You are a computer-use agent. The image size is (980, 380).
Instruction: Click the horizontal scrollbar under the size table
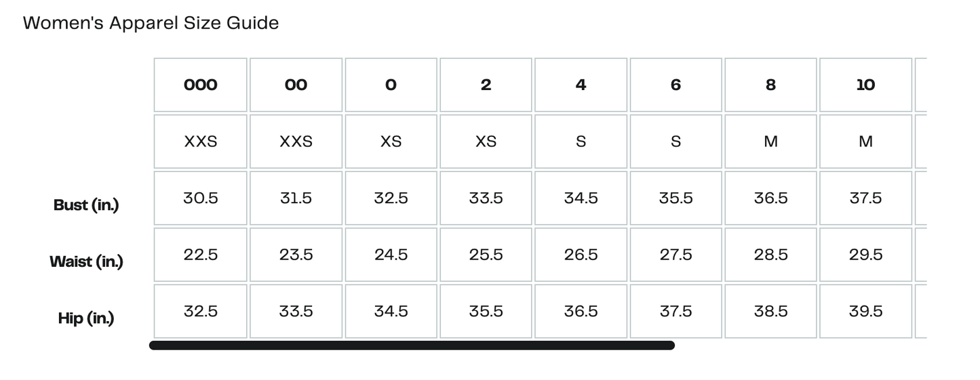click(x=412, y=345)
